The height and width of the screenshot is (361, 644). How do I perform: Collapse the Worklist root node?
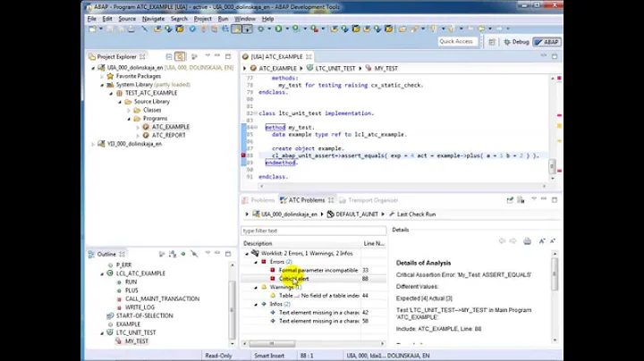click(247, 254)
